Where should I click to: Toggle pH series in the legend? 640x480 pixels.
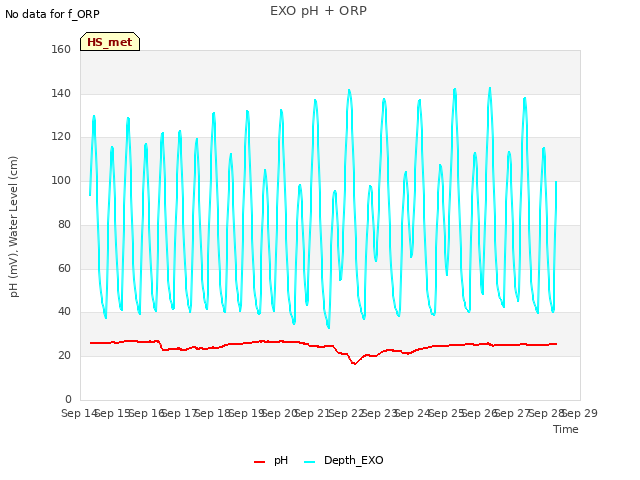coord(271,460)
